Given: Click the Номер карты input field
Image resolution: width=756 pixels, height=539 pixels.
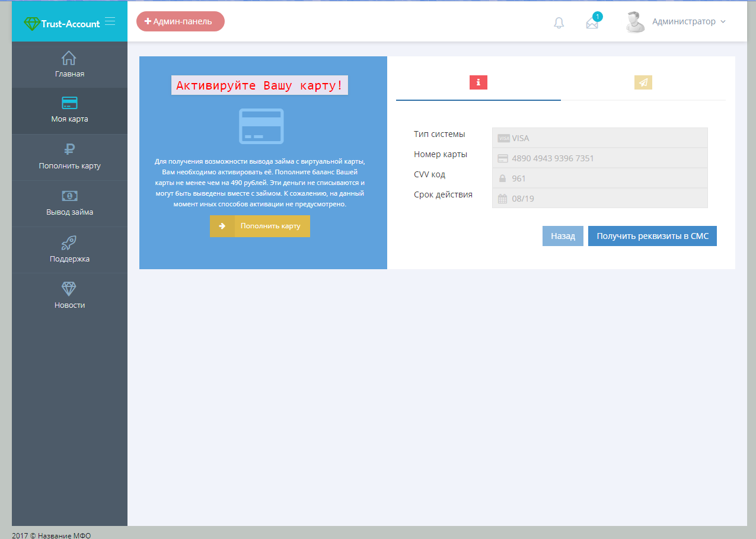Looking at the screenshot, I should 599,158.
